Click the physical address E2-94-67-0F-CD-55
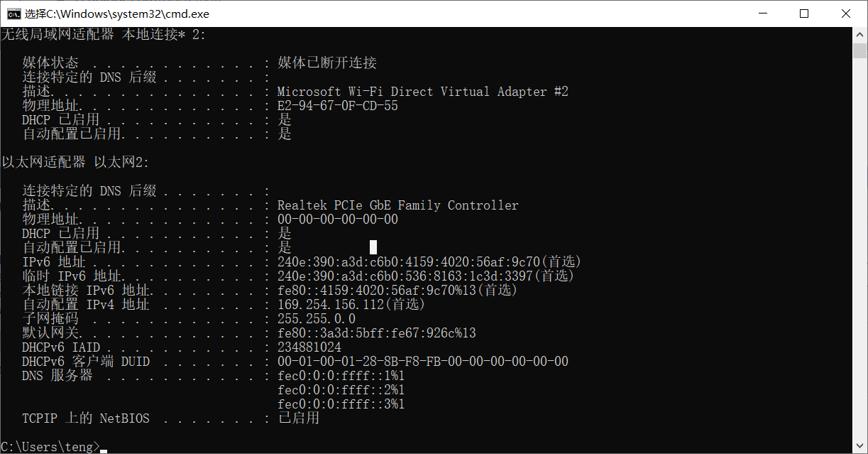The width and height of the screenshot is (868, 454). point(337,106)
